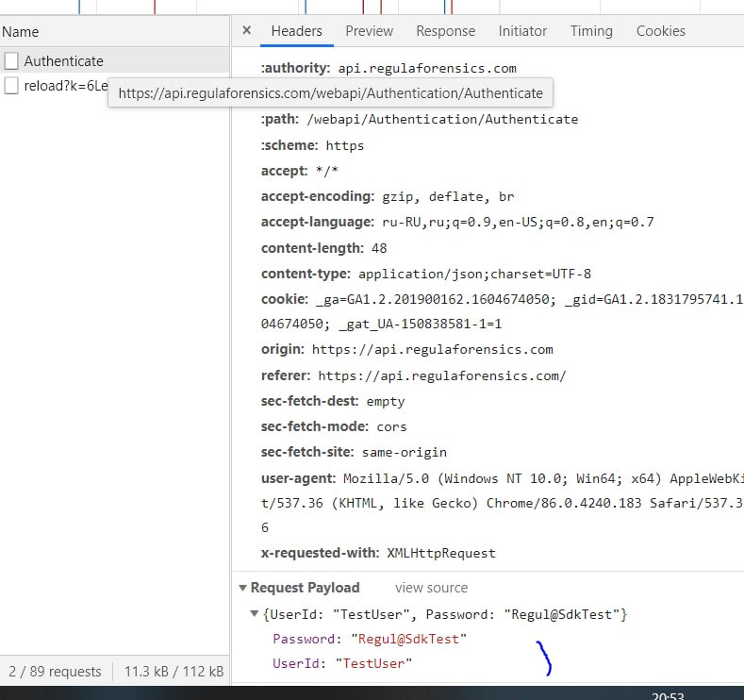
Task: Click the 2 / 89 requests status text
Action: 55,672
